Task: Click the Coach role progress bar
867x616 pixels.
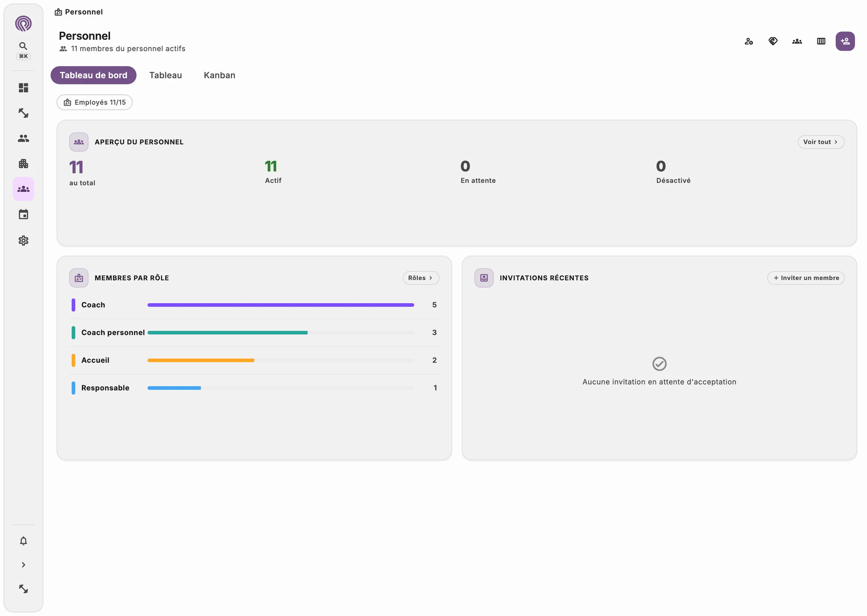Action: pos(280,305)
